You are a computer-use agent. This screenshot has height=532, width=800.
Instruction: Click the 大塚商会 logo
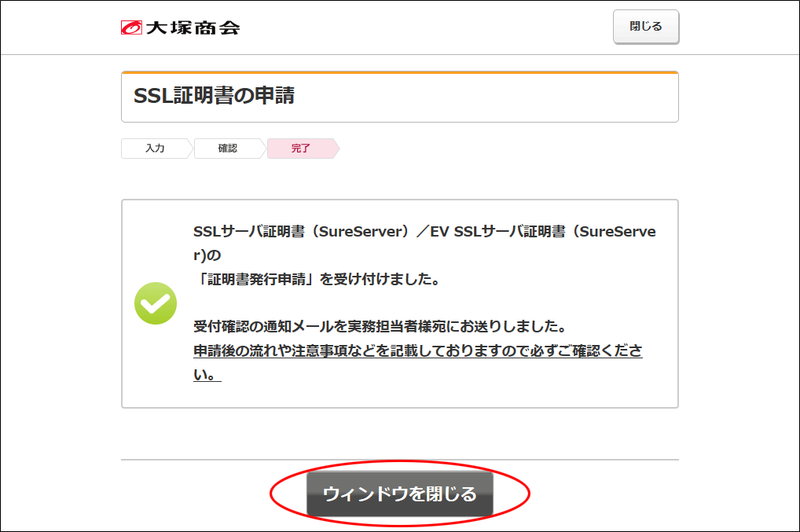pyautogui.click(x=181, y=28)
